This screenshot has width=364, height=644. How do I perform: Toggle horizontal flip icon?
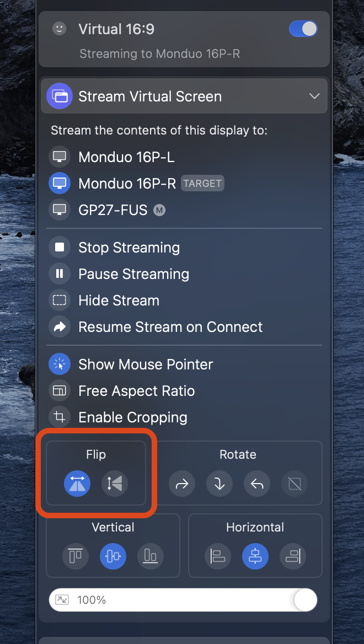pyautogui.click(x=77, y=484)
